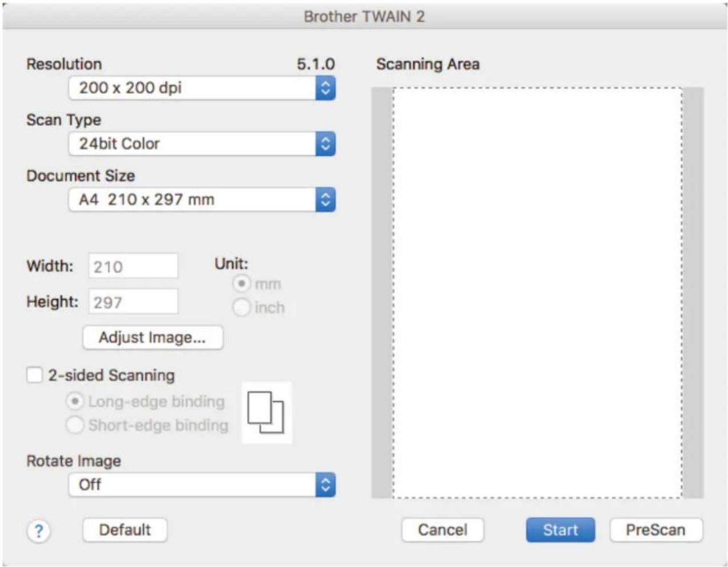The height and width of the screenshot is (567, 728).
Task: Click the two-page binding preview icon
Action: click(x=266, y=413)
